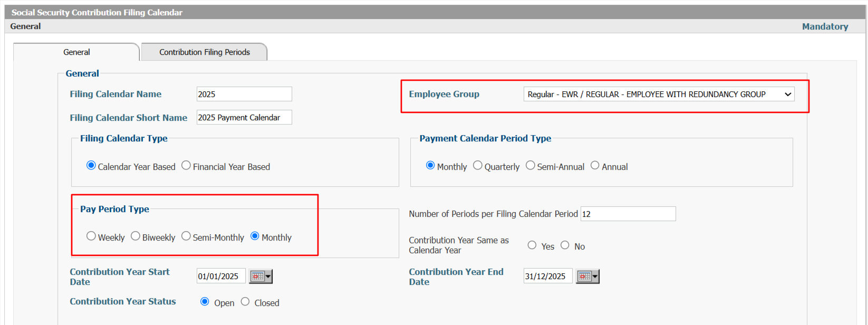Screen dimensions: 868x325
Task: Choose Semi-Annual payment period type
Action: [x=531, y=166]
